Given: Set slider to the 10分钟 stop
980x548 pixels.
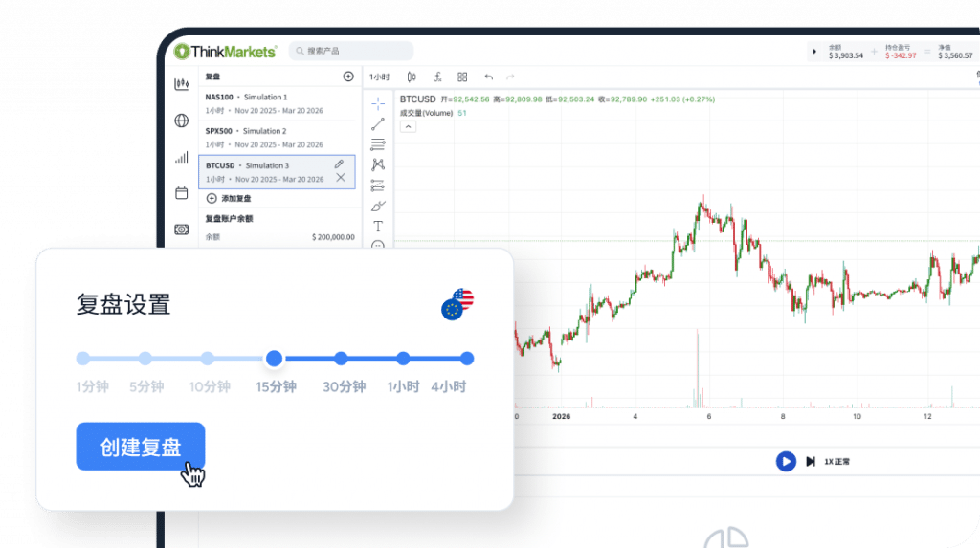Looking at the screenshot, I should pos(208,358).
